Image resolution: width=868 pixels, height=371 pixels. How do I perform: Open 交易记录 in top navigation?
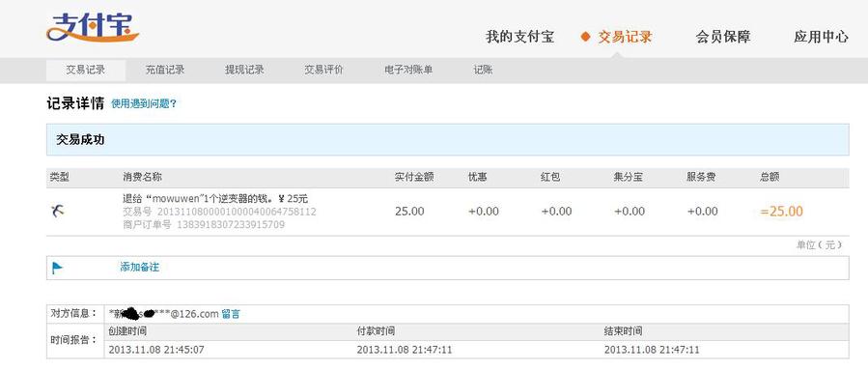[625, 37]
